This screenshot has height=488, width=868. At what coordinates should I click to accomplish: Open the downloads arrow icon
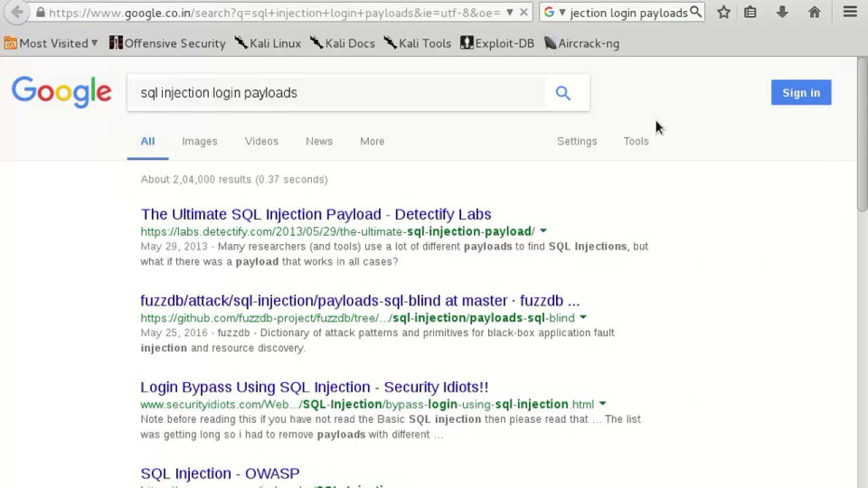click(782, 12)
